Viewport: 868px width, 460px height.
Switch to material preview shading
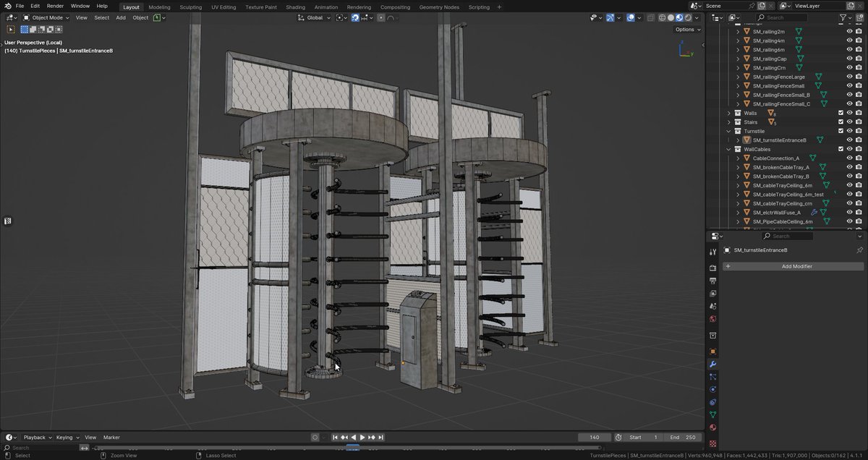(679, 17)
